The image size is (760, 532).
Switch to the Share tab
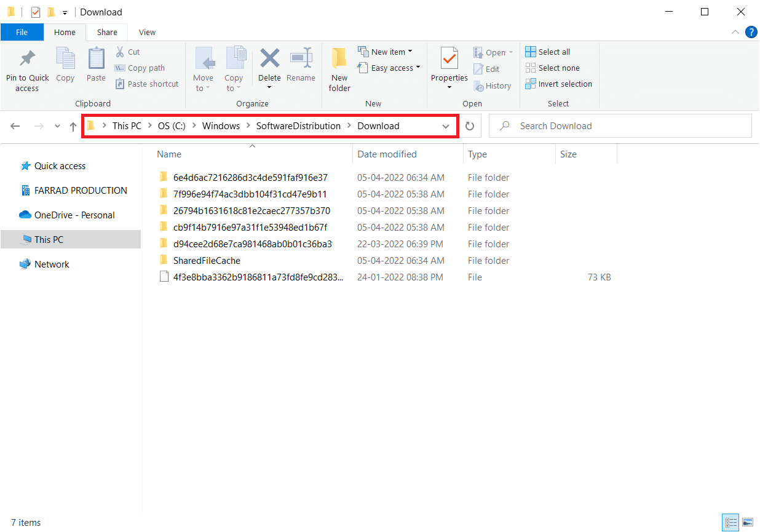pos(107,33)
